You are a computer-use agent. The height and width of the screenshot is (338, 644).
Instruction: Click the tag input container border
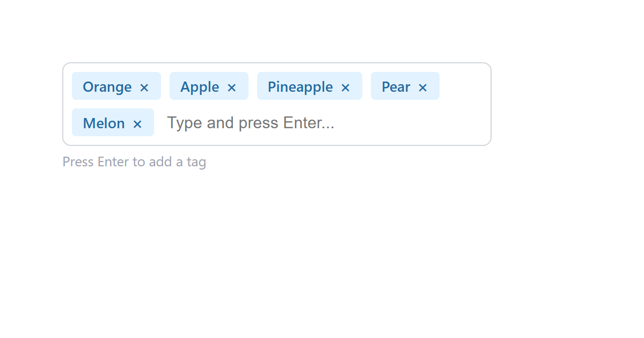(x=277, y=63)
